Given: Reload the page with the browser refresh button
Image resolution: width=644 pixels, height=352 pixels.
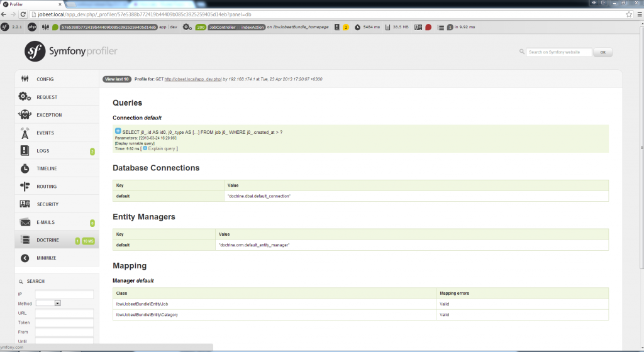Looking at the screenshot, I should 23,14.
